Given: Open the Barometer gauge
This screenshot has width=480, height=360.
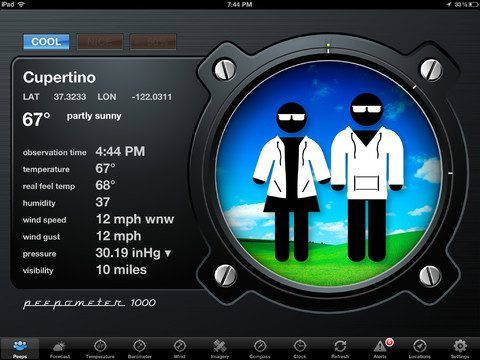Looking at the screenshot, I should (x=140, y=349).
